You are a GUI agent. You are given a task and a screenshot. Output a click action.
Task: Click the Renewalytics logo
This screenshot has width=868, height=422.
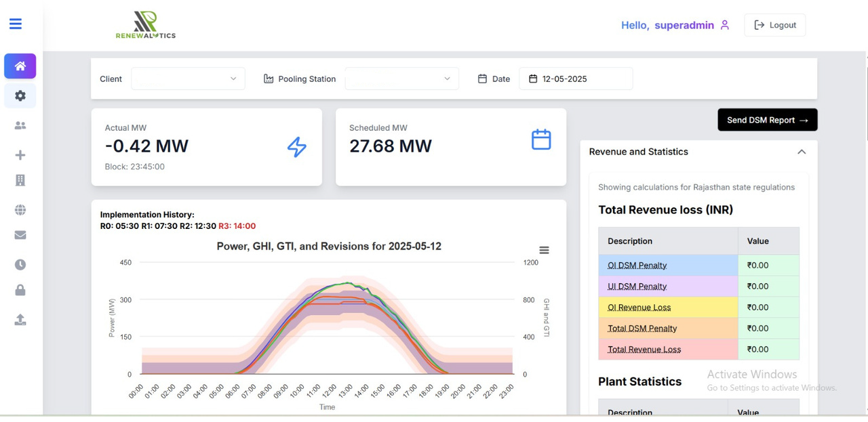point(145,25)
